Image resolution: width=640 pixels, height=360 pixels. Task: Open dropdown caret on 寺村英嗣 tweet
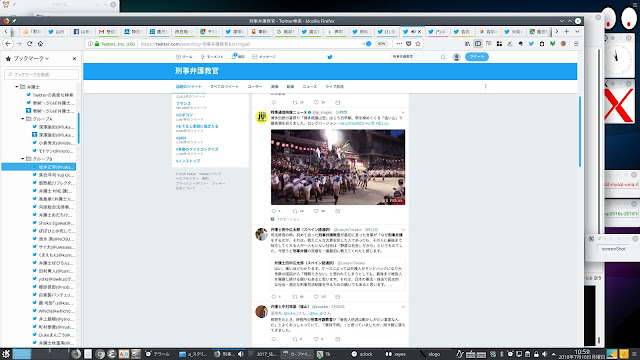pos(403,307)
